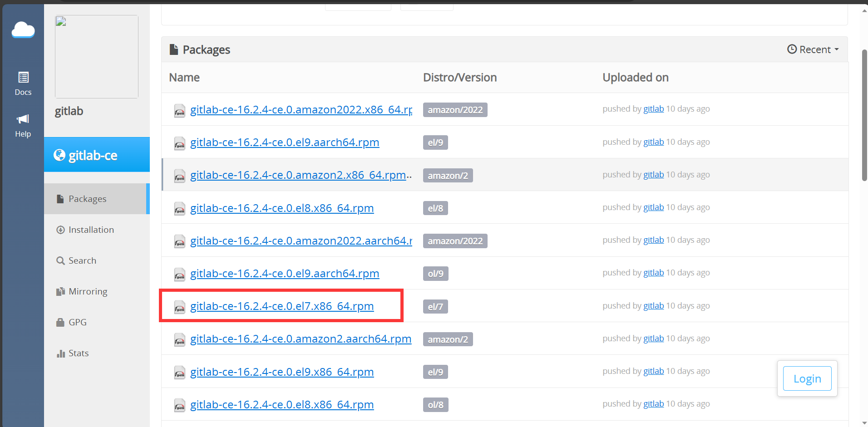Screen dimensions: 868x427
Task: Open gitlab-ce-16.2.4-ce.0.el7.x86_64.rpm link
Action: pyautogui.click(x=282, y=306)
